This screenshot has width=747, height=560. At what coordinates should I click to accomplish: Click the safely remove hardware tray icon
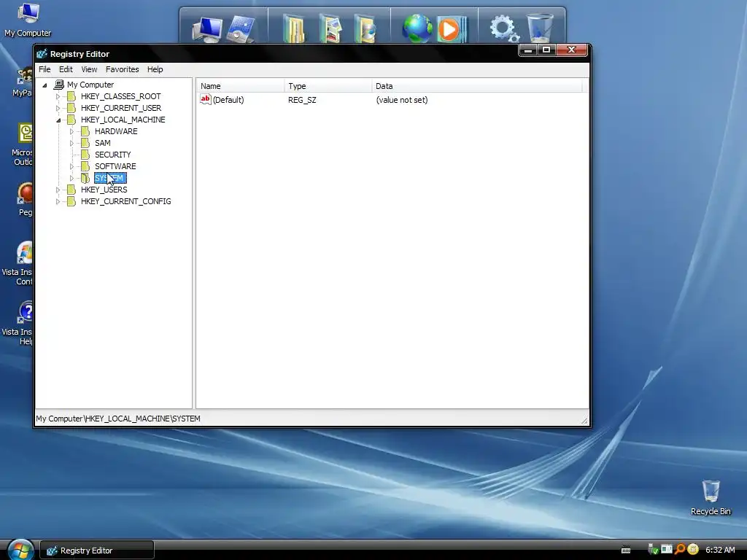click(654, 550)
